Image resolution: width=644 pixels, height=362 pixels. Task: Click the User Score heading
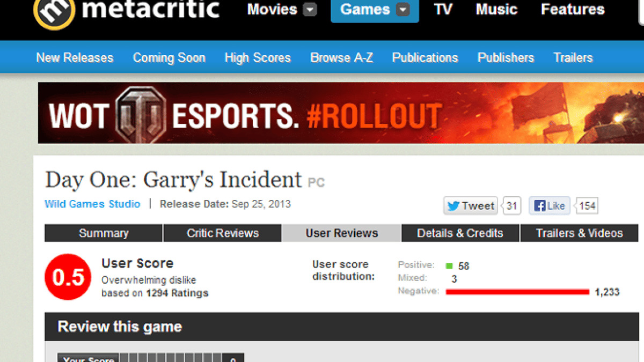click(x=137, y=263)
